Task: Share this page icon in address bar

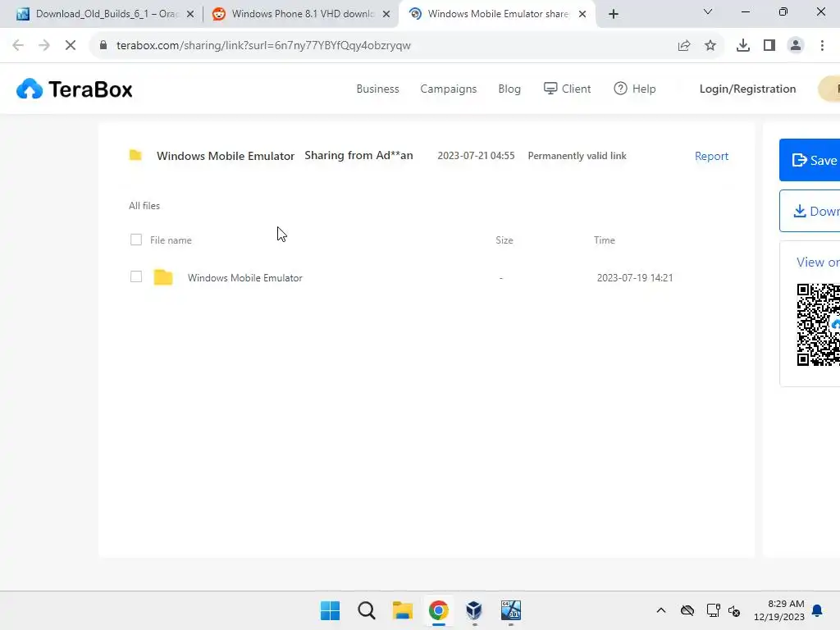Action: click(684, 46)
